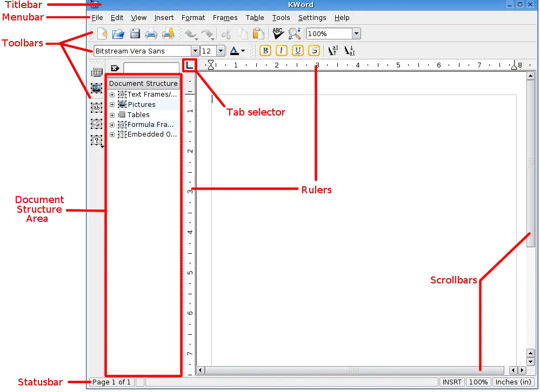Viewport: 540px width, 392px height.
Task: Insert a table using the sidebar icon
Action: (97, 72)
